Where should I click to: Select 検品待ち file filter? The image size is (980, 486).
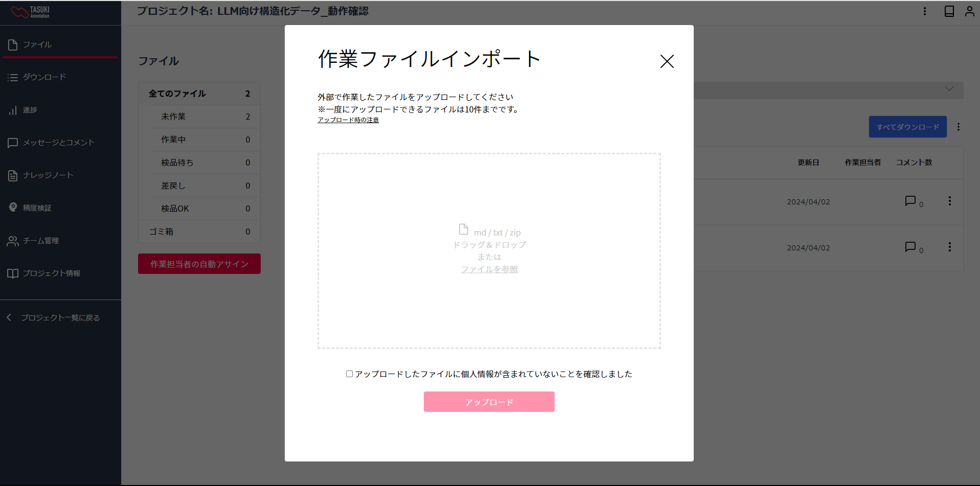click(x=206, y=163)
